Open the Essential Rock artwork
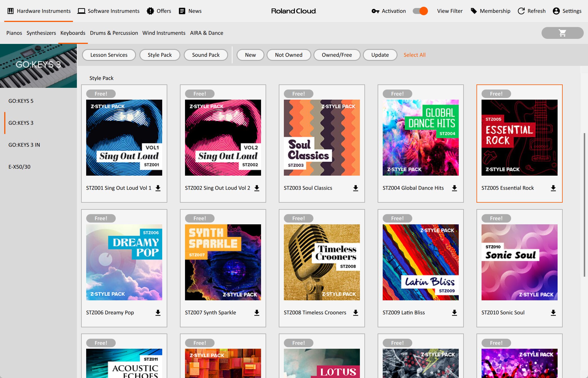Screen dimensions: 588x378 pyautogui.click(x=520, y=138)
